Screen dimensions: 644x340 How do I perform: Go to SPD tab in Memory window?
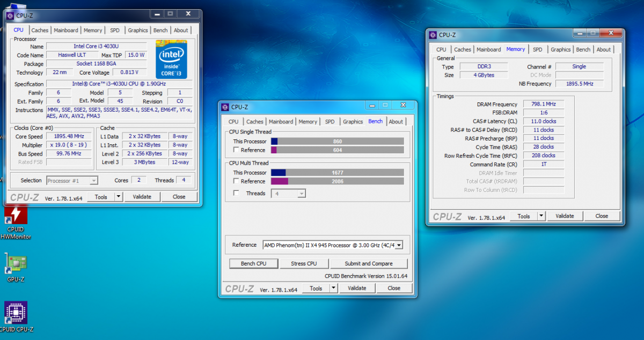(x=538, y=50)
